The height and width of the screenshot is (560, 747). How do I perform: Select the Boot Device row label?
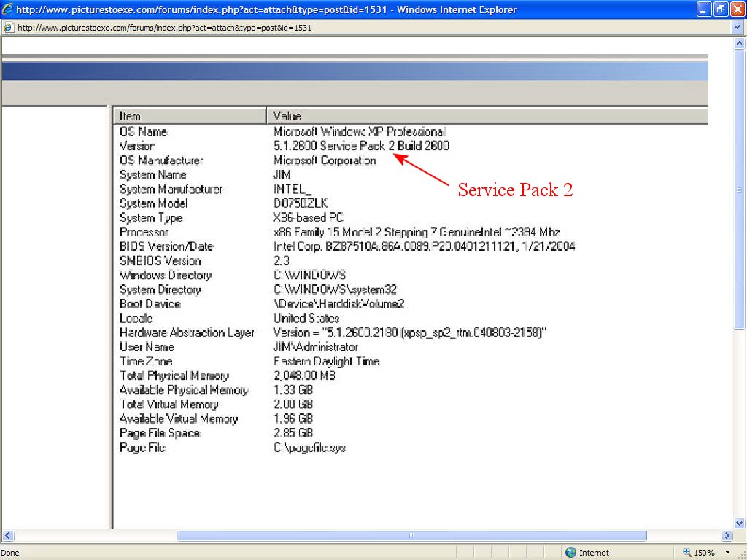pos(150,304)
